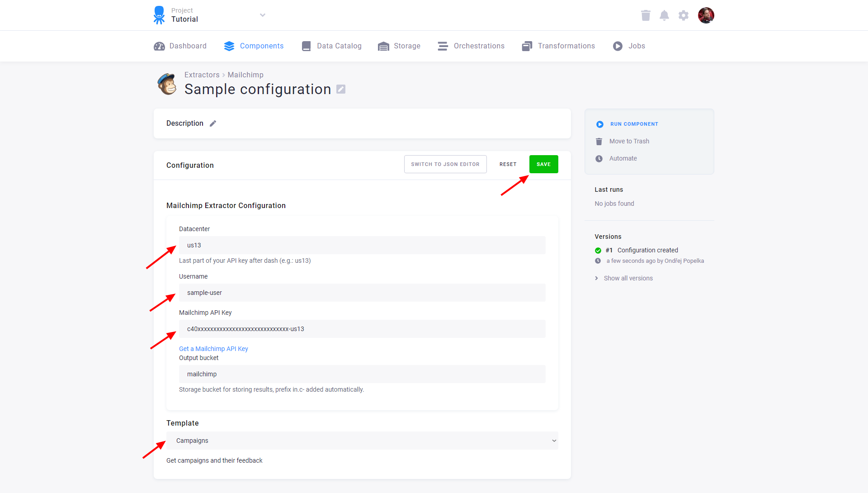Screen dimensions: 868x493
Task: Click the green check version icon
Action: pos(598,251)
